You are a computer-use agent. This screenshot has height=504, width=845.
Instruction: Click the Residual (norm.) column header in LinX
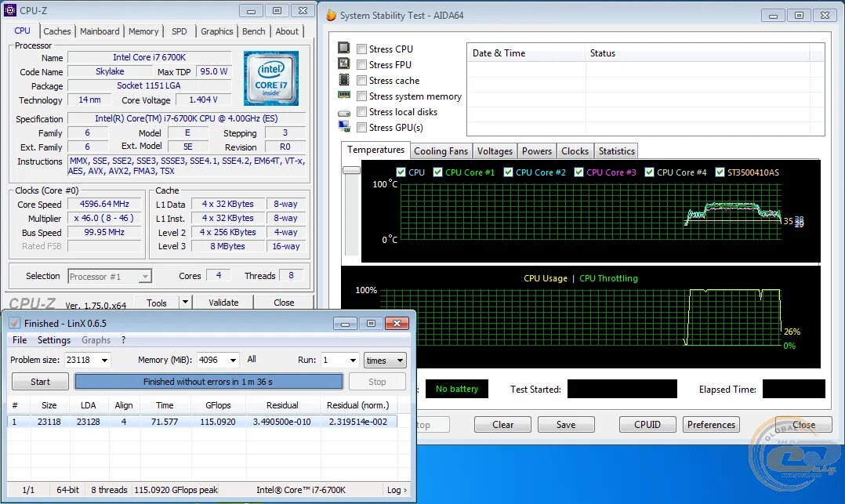[x=357, y=405]
